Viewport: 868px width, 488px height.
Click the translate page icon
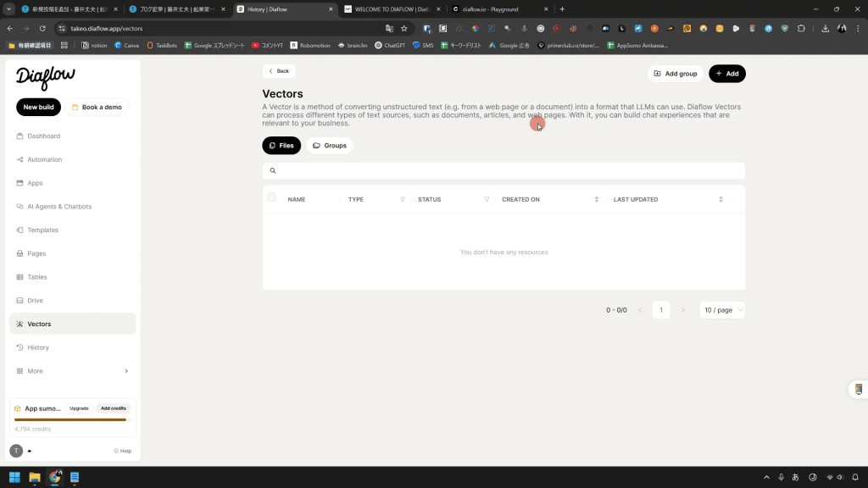[x=389, y=28]
